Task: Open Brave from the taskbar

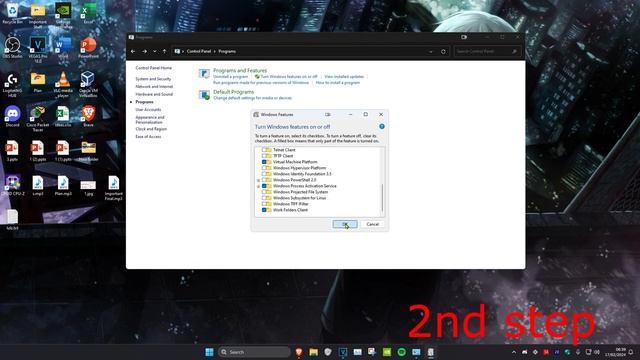Action: tap(299, 352)
